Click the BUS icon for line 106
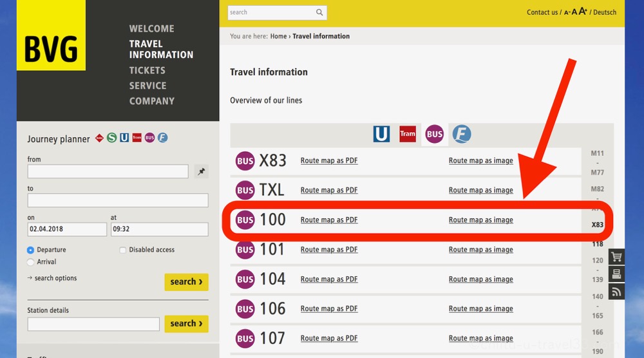Screen dimensions: 644x358 245,308
